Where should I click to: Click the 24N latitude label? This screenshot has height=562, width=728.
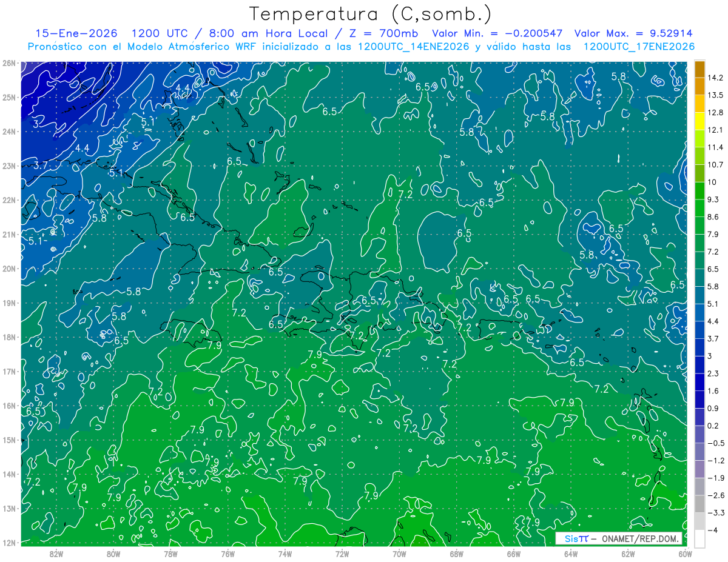[9, 131]
